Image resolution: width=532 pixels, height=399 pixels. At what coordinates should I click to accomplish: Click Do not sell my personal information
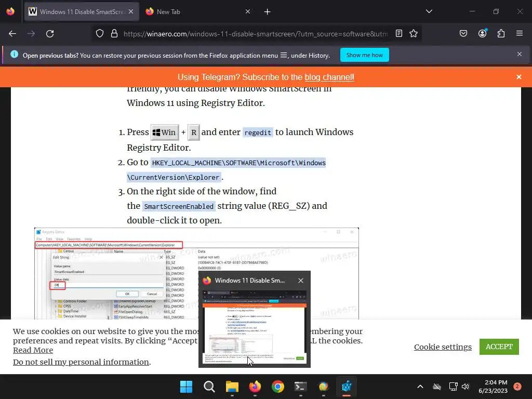(81, 362)
